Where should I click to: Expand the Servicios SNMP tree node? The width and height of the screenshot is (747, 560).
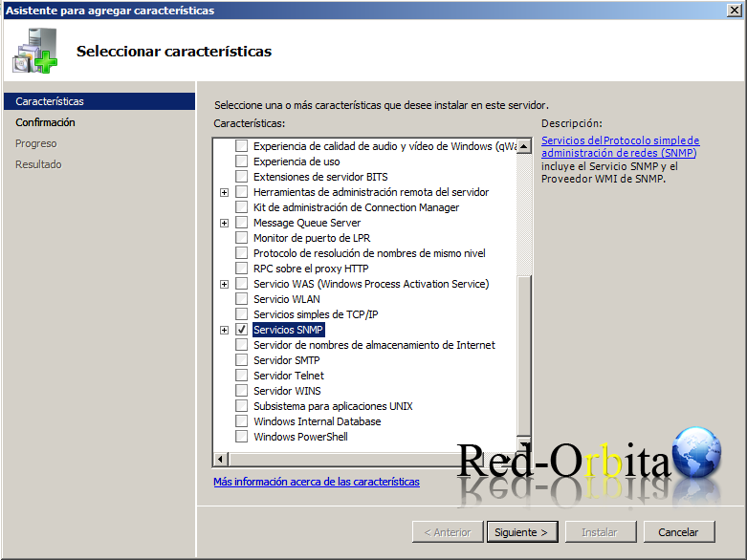click(x=224, y=330)
